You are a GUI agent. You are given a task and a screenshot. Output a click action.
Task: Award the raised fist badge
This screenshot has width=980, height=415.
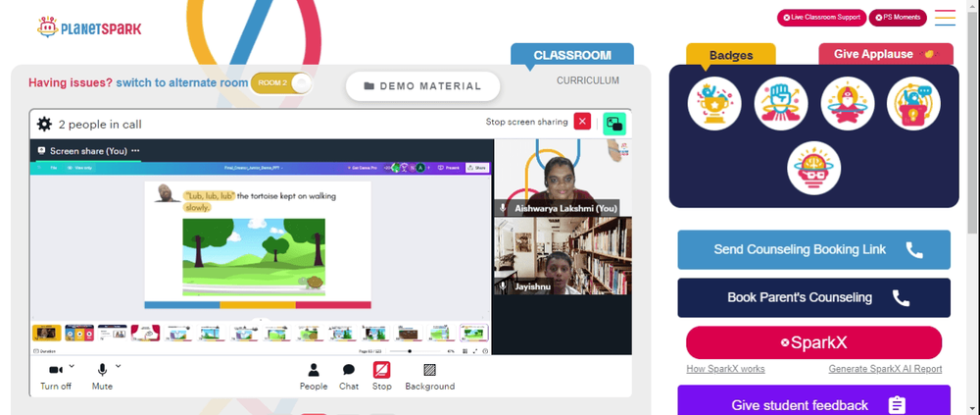point(781,104)
